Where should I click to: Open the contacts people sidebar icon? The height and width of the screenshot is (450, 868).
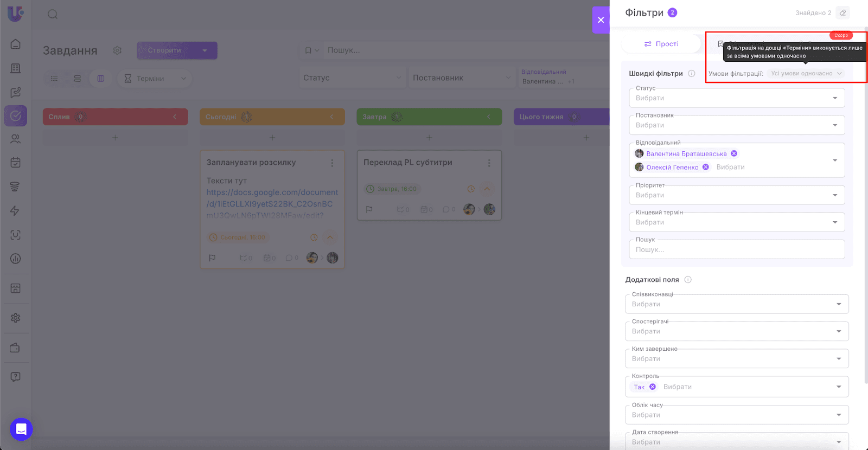16,139
